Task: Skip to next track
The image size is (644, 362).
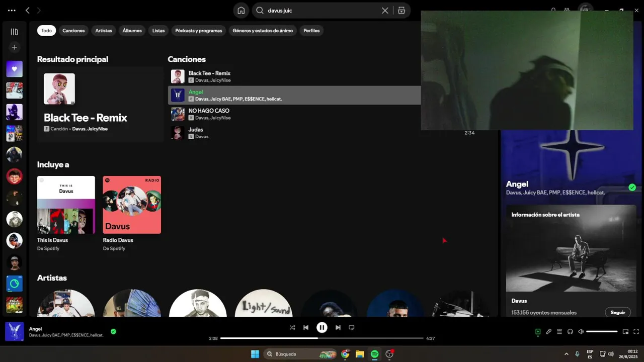Action: (338, 327)
